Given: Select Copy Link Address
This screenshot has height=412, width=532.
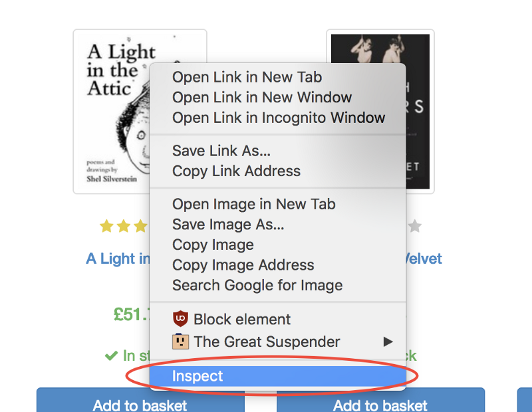Looking at the screenshot, I should pos(236,171).
